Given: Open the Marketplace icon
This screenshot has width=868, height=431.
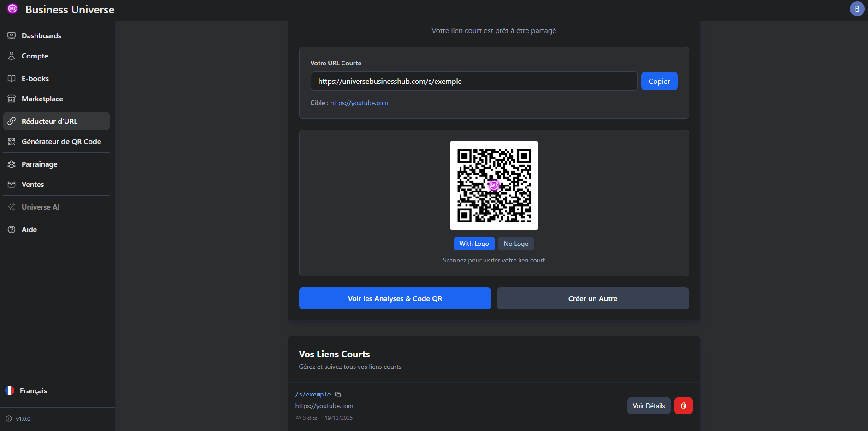Looking at the screenshot, I should (x=12, y=99).
